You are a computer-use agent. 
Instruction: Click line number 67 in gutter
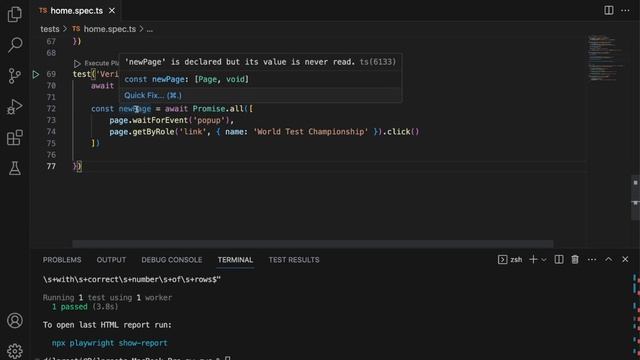[51, 41]
